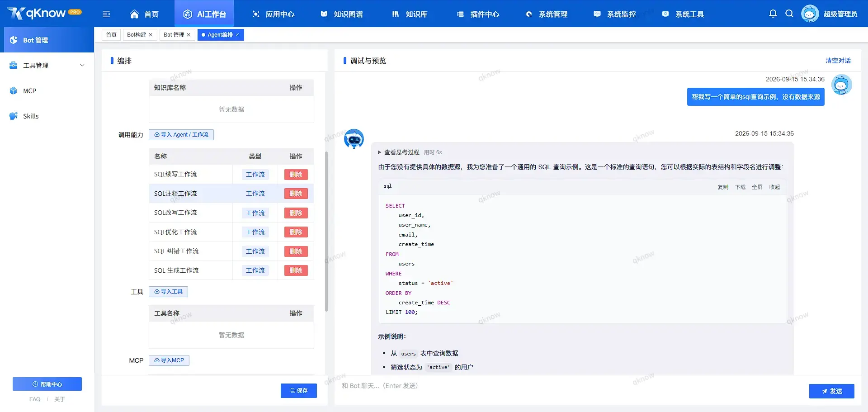Close the Agent编排 tab
This screenshot has width=868, height=412.
[237, 35]
